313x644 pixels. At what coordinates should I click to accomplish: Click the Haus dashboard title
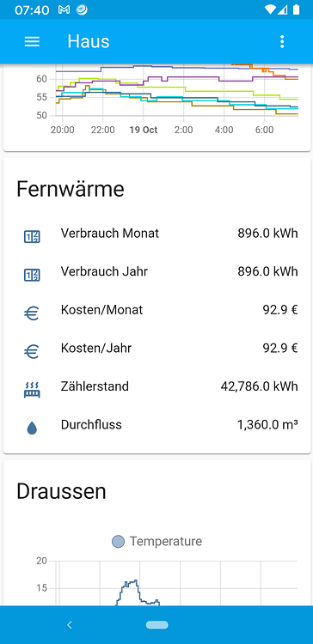pos(89,41)
